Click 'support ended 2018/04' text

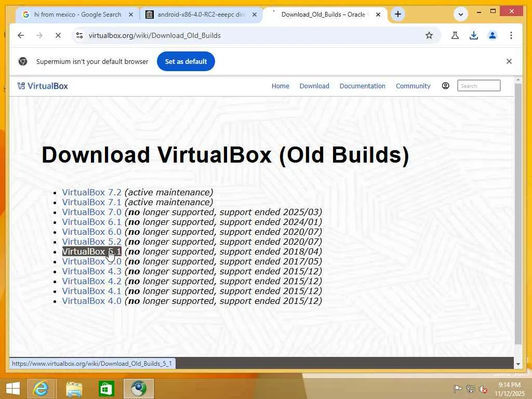pos(270,251)
